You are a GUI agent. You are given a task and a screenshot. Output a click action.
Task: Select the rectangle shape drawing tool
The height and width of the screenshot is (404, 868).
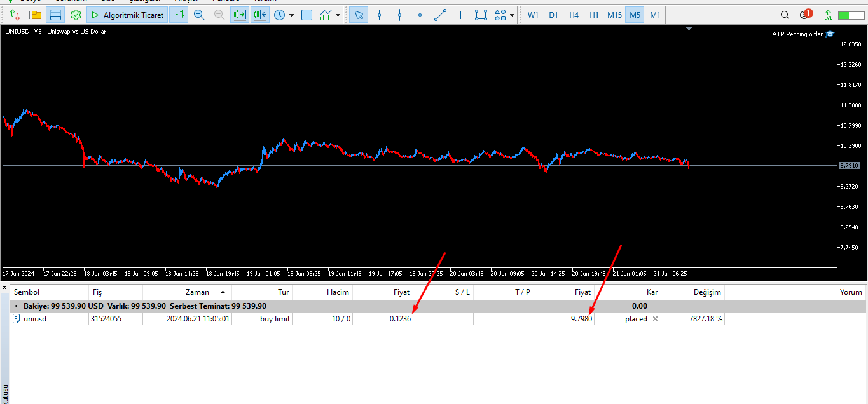[481, 15]
